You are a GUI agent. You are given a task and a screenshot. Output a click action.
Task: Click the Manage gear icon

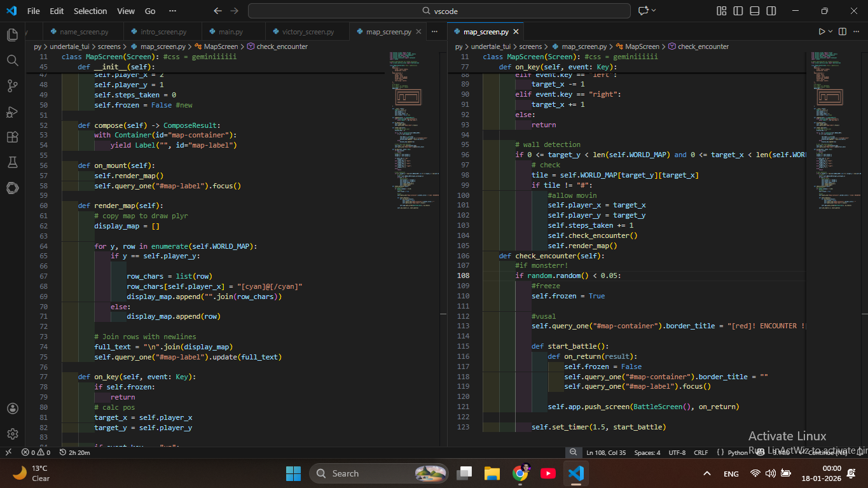[12, 434]
